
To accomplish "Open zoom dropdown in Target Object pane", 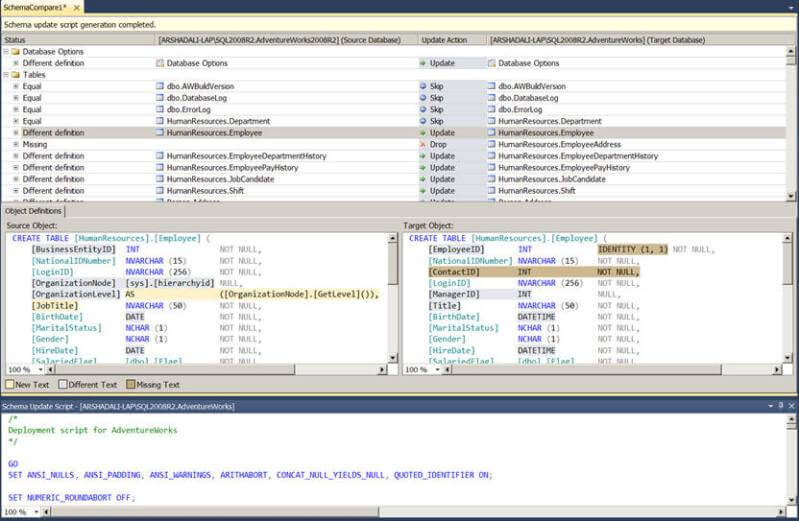I will point(437,370).
